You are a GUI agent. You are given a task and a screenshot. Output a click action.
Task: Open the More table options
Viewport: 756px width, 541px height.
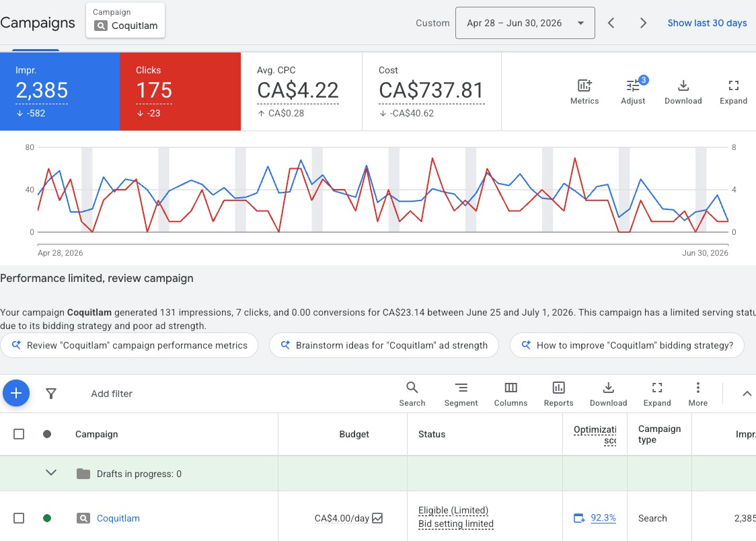pyautogui.click(x=697, y=394)
